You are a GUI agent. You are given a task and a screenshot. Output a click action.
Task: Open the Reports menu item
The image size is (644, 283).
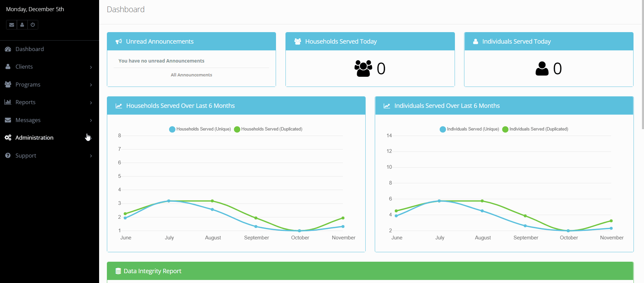(25, 102)
